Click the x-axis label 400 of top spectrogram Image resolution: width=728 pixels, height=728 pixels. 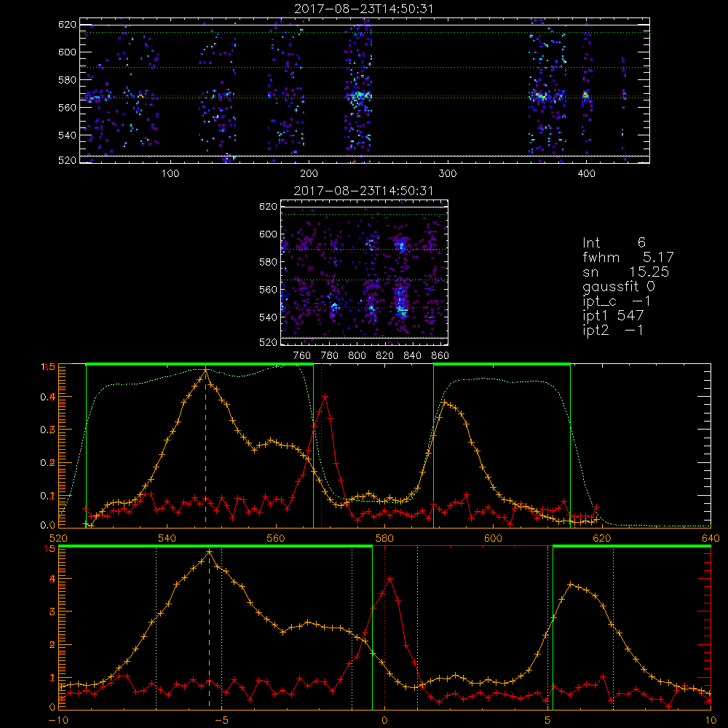pyautogui.click(x=586, y=174)
